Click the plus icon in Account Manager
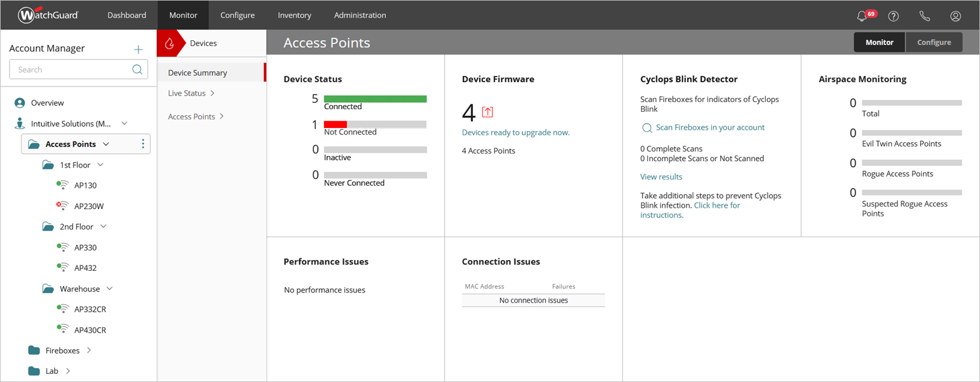Viewport: 980px width, 382px height. (x=138, y=49)
